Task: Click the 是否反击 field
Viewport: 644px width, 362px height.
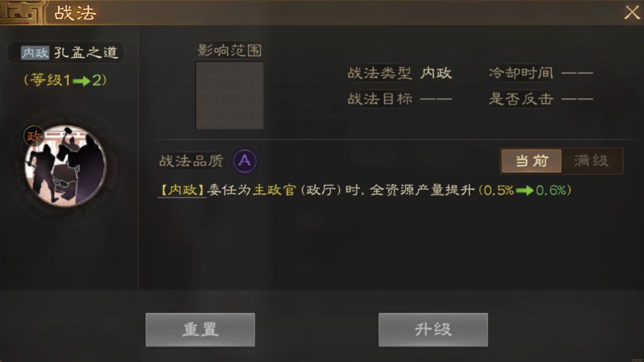Action: (541, 99)
